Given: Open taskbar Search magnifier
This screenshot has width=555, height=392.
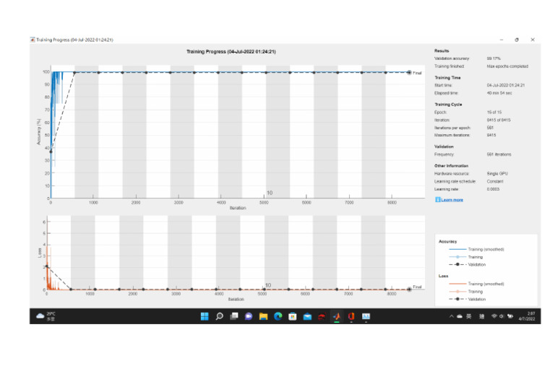Looking at the screenshot, I should [219, 316].
